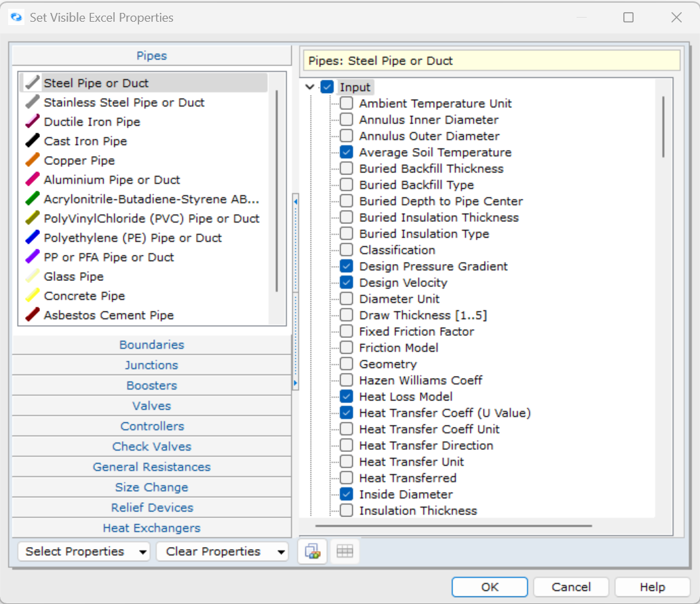
Task: Enable the Ambient Temperature Unit checkbox
Action: (x=347, y=104)
